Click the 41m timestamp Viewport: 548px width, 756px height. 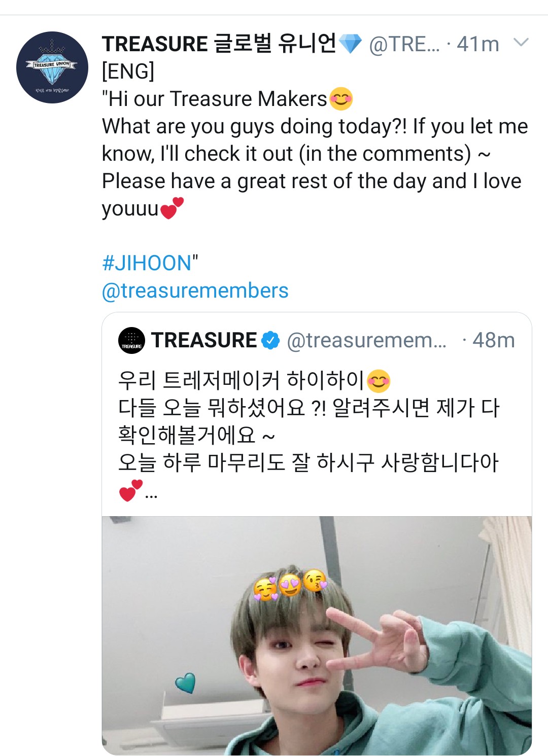point(478,44)
